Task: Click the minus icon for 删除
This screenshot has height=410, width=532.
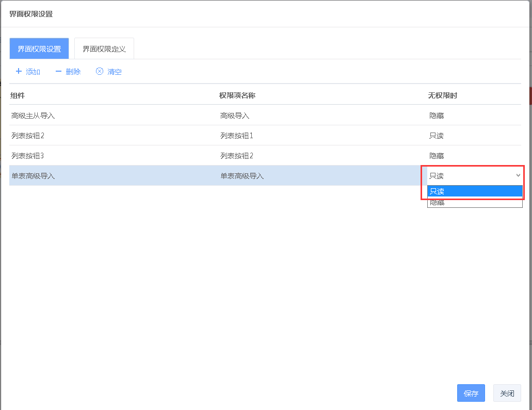Action: click(58, 71)
